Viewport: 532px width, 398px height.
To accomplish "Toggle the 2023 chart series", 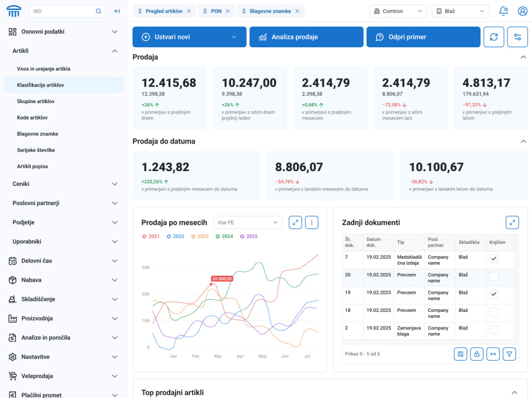I will point(200,236).
